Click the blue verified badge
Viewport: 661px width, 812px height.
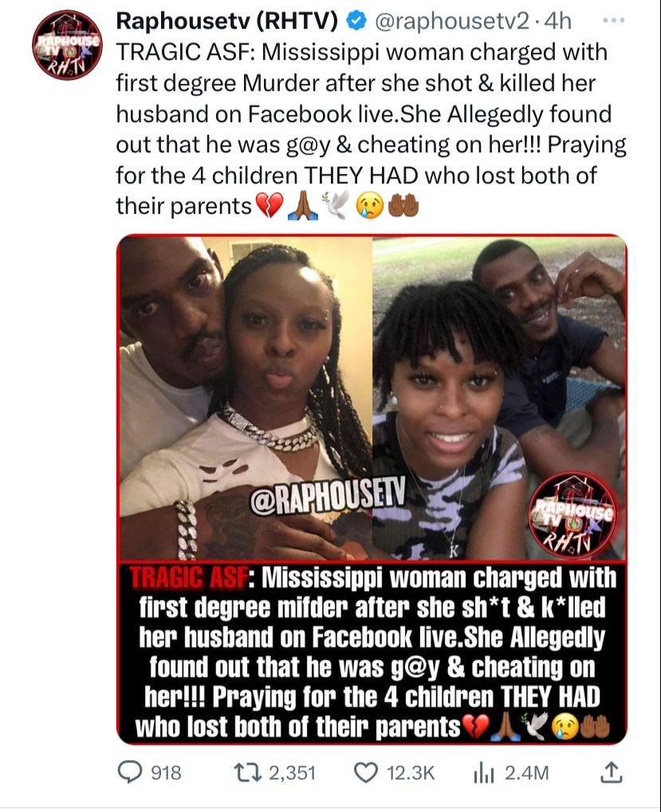[x=356, y=22]
